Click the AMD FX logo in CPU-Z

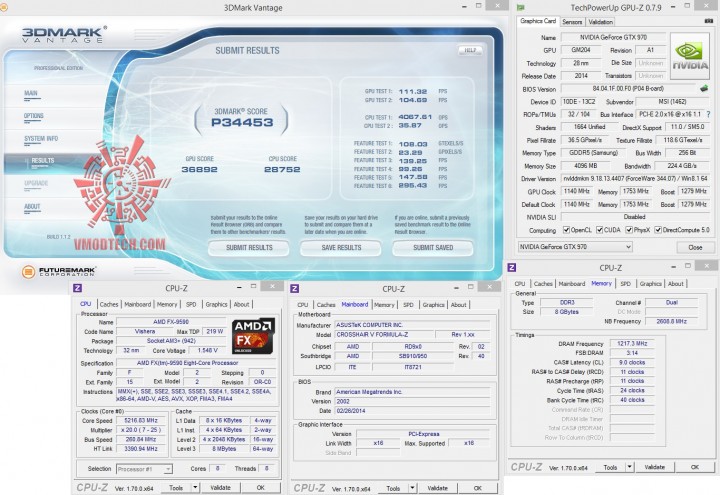(253, 336)
